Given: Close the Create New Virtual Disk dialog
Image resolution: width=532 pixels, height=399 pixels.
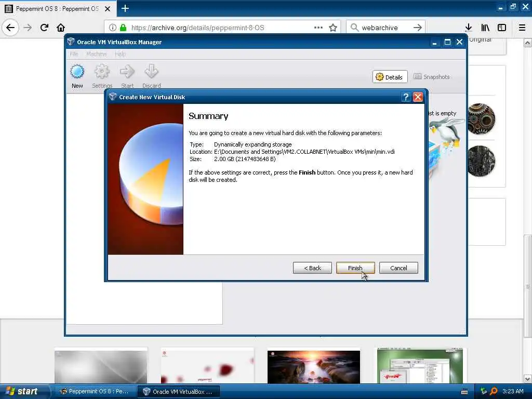Looking at the screenshot, I should point(418,97).
